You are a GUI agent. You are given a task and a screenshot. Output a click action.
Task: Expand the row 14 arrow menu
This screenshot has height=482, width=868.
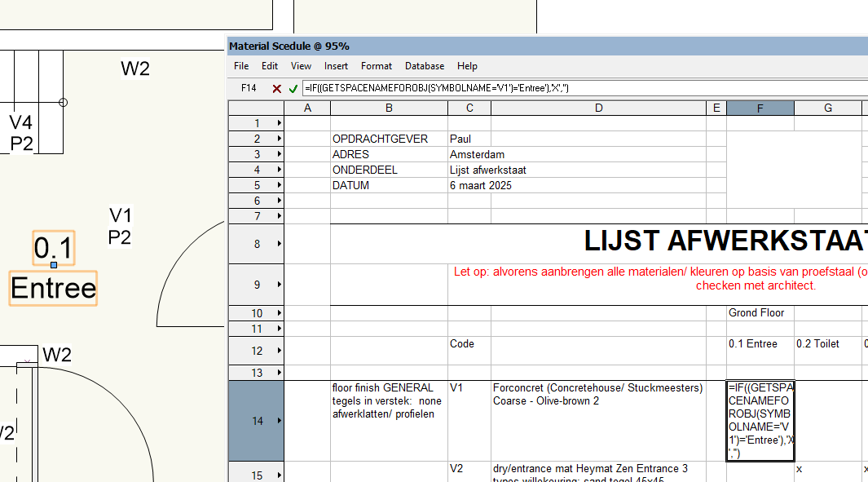pyautogui.click(x=280, y=422)
